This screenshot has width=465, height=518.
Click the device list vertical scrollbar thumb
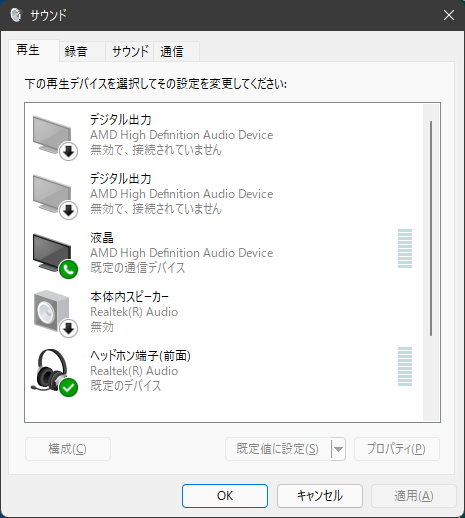(x=431, y=228)
